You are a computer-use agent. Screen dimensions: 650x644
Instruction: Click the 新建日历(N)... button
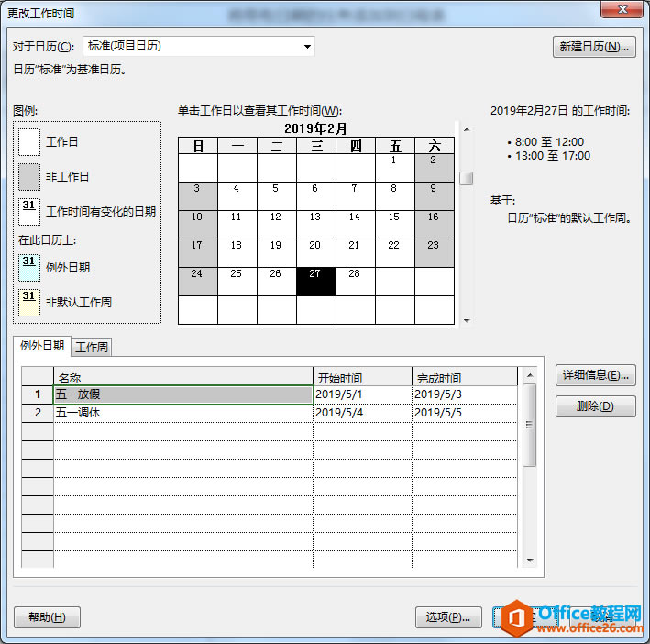[x=594, y=47]
